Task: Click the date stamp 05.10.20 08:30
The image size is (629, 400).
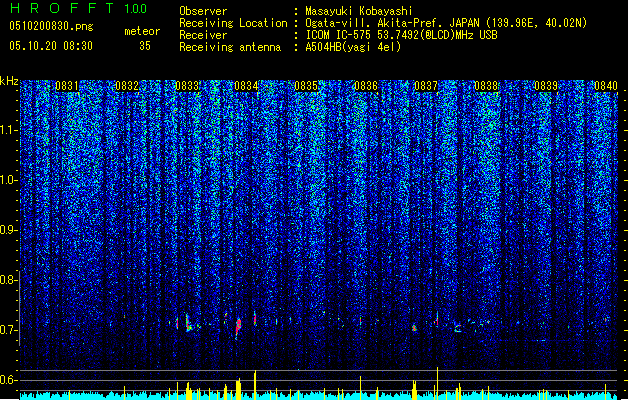Action: click(x=51, y=46)
